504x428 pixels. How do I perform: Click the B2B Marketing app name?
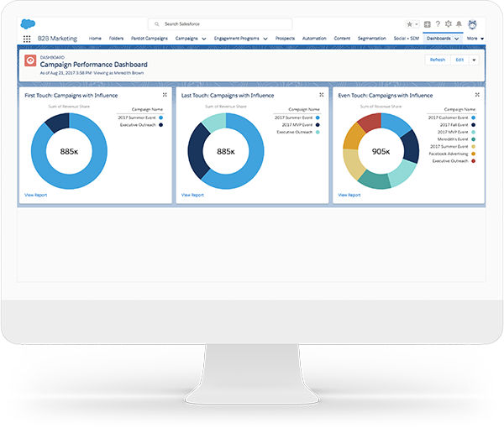click(57, 39)
